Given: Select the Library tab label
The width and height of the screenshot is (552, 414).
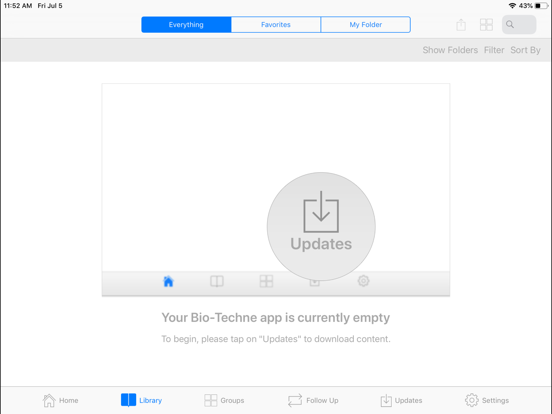Looking at the screenshot, I should (150, 400).
